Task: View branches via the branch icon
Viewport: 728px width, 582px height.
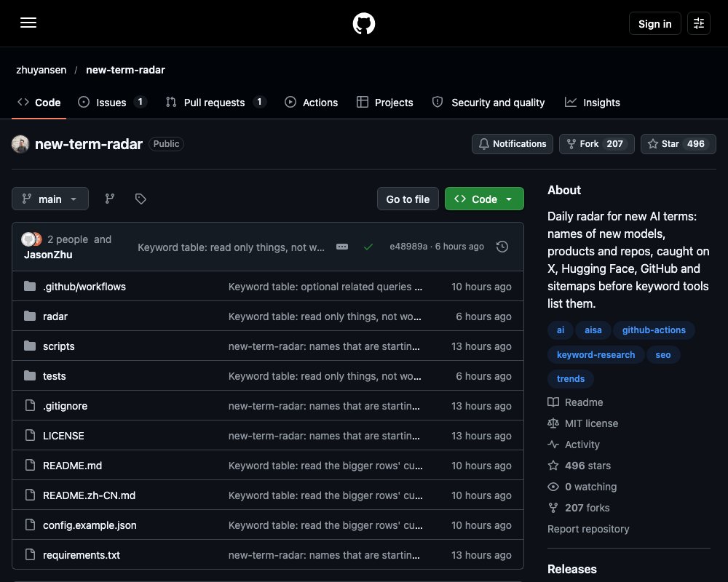Action: coord(110,199)
